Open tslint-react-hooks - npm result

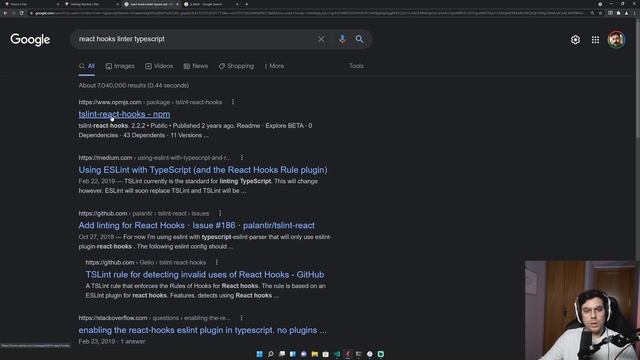point(124,114)
